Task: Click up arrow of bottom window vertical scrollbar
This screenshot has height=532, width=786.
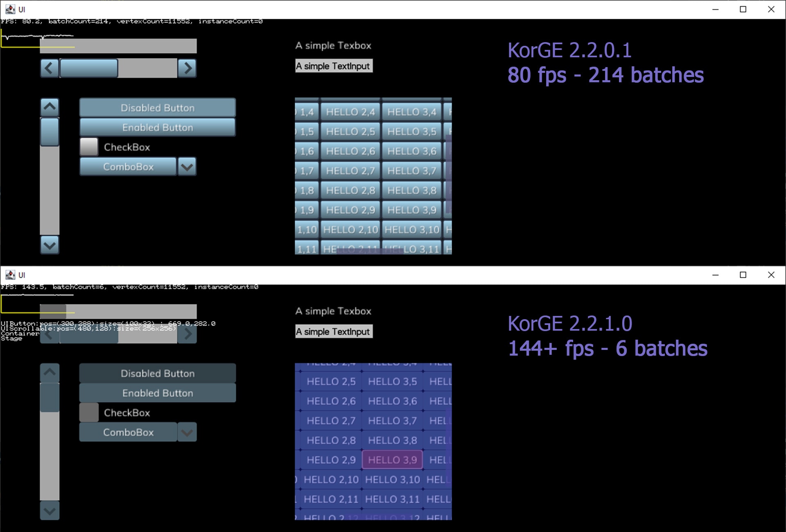Action: (50, 373)
